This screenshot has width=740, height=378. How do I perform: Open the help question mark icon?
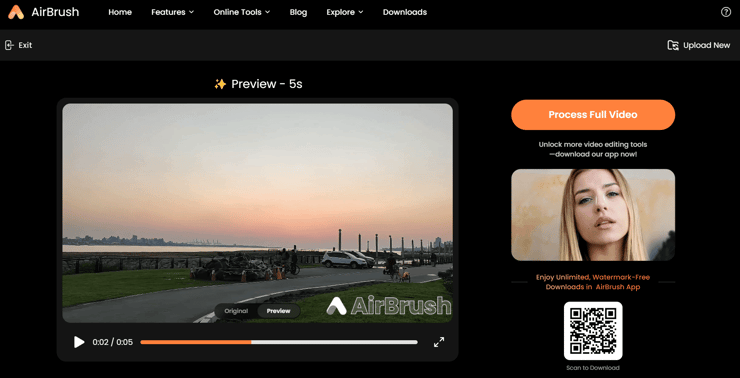(726, 12)
